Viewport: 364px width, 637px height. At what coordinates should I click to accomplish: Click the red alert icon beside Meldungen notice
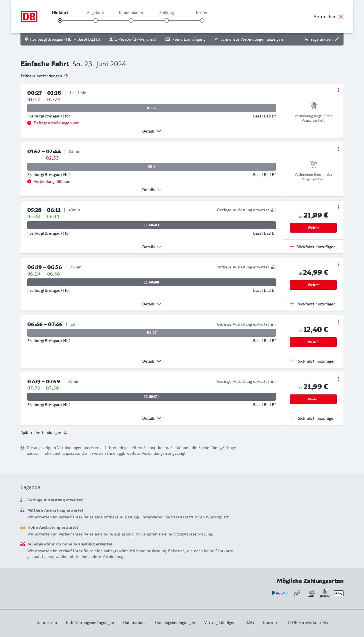point(29,123)
